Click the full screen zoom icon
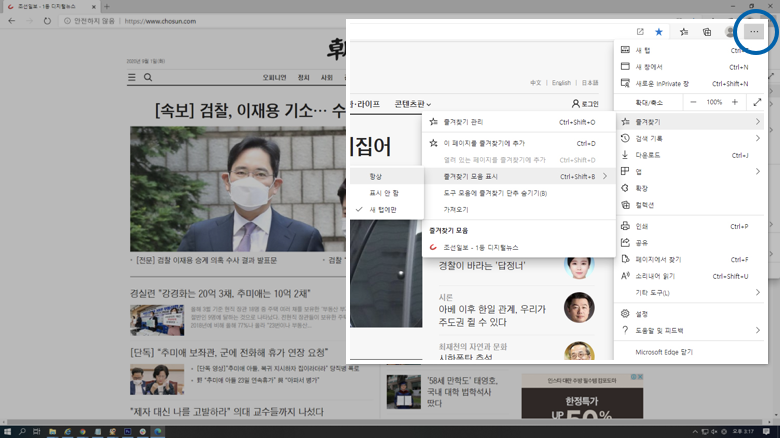The width and height of the screenshot is (780, 438). [757, 102]
